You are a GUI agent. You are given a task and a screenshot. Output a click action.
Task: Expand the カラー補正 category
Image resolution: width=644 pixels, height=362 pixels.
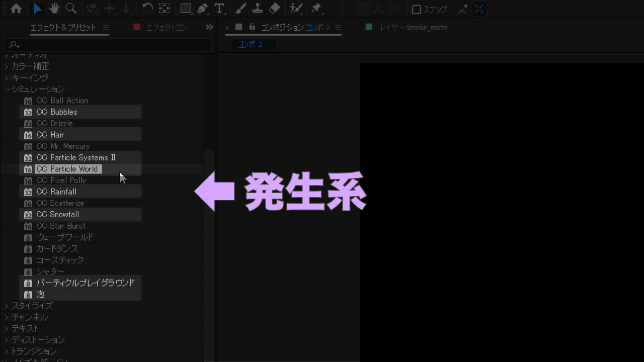coord(7,66)
